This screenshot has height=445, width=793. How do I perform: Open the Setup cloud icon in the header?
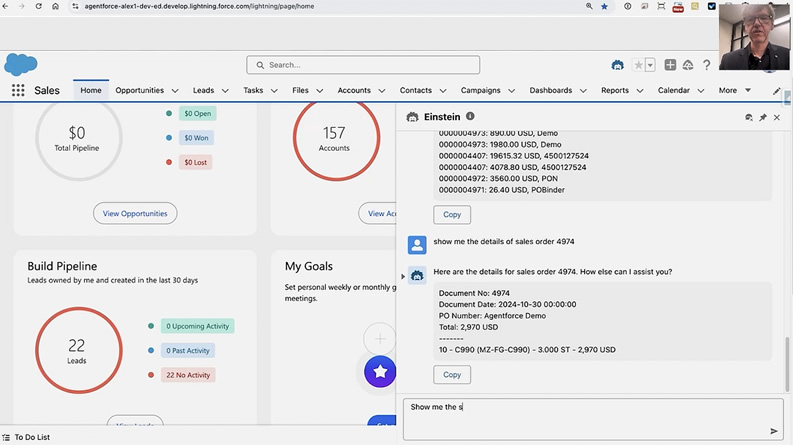tap(688, 65)
